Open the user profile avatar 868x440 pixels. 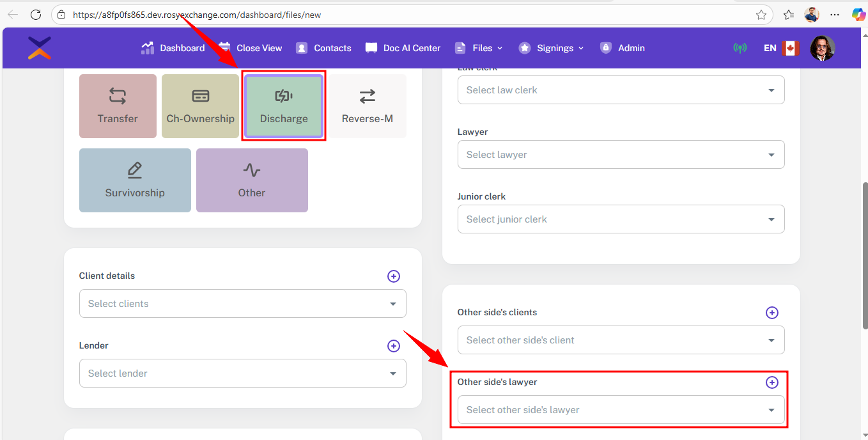coord(822,48)
